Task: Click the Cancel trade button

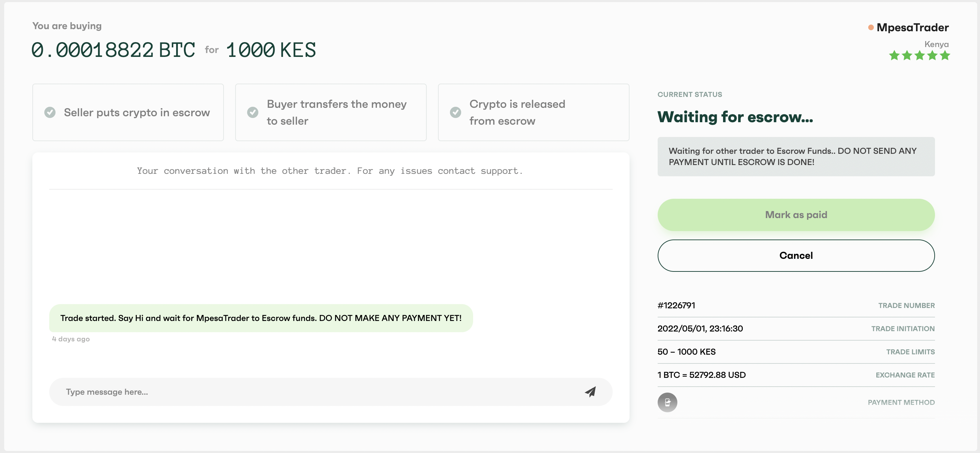Action: 796,255
